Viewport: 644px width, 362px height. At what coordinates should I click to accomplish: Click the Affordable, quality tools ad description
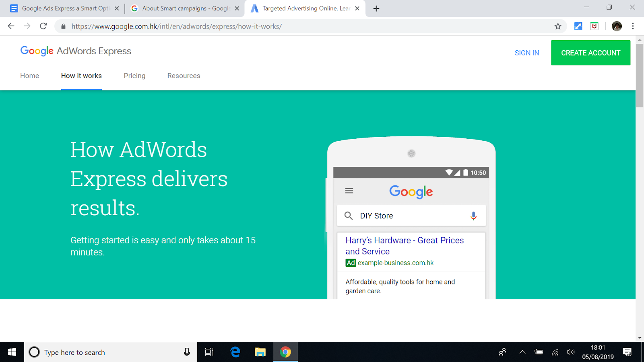(400, 286)
